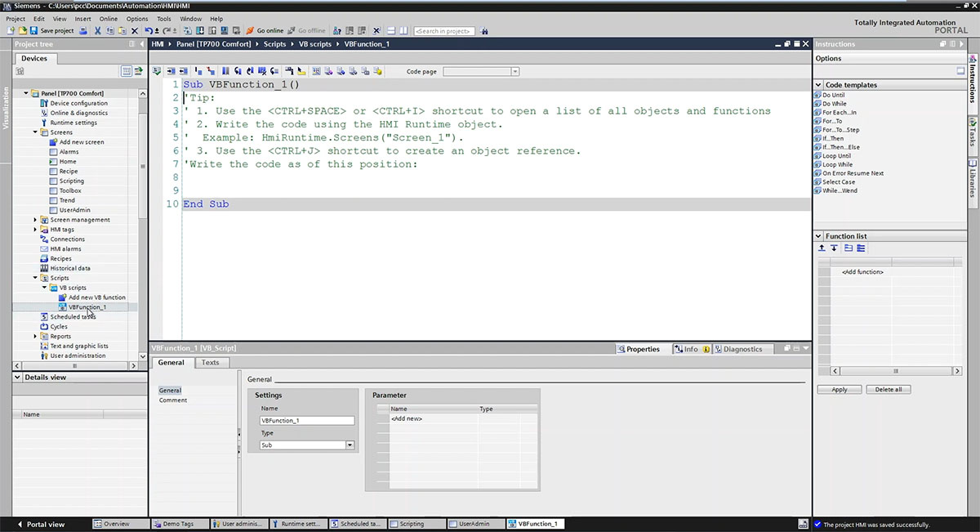Select Add new screen in tree

point(76,142)
